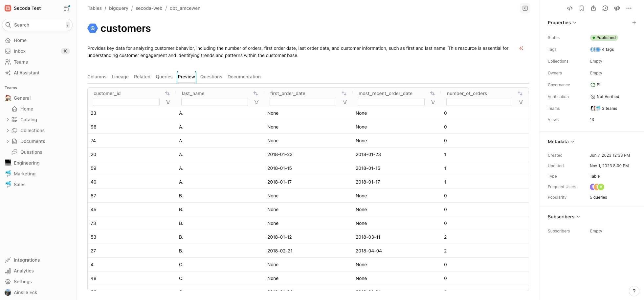The height and width of the screenshot is (300, 644).
Task: Toggle the right side panel
Action: point(525,8)
